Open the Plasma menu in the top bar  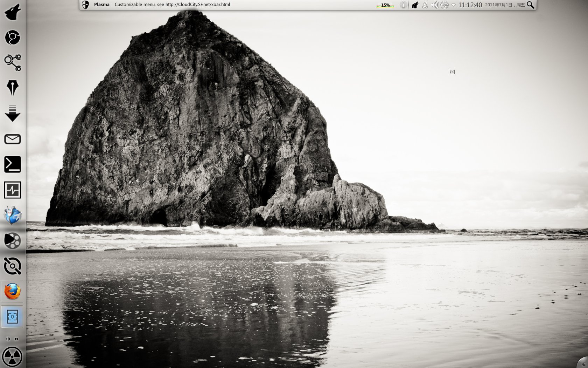(102, 5)
